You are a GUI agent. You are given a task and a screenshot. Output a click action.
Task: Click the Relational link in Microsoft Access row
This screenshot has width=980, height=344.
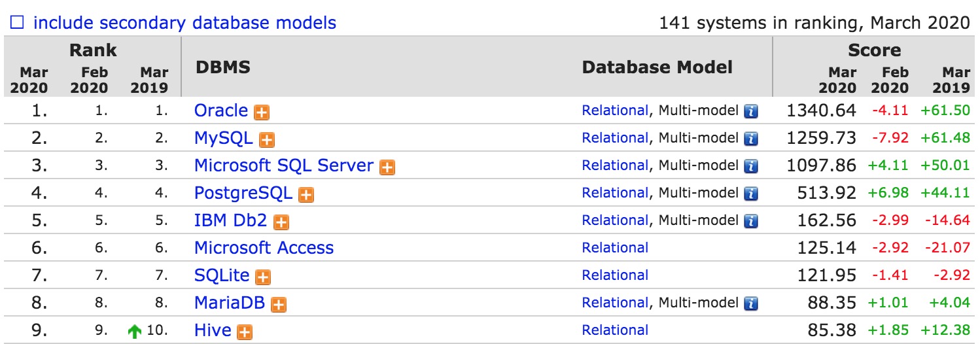pos(615,249)
